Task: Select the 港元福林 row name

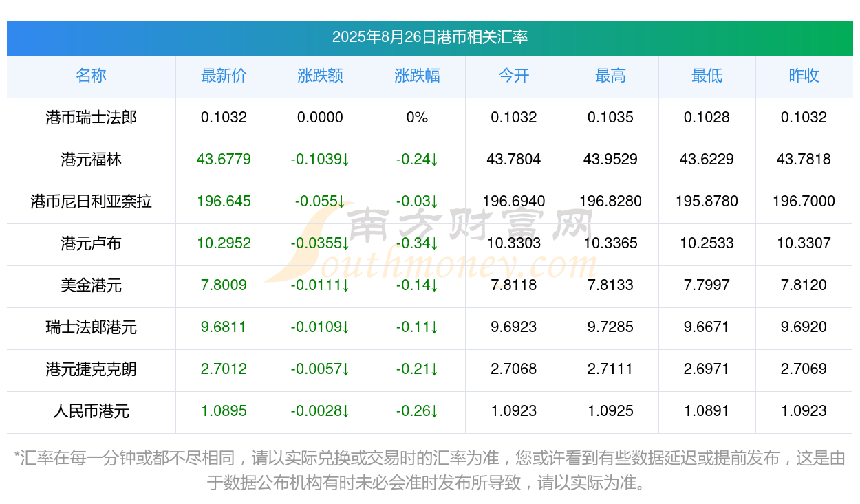Action: pyautogui.click(x=91, y=160)
